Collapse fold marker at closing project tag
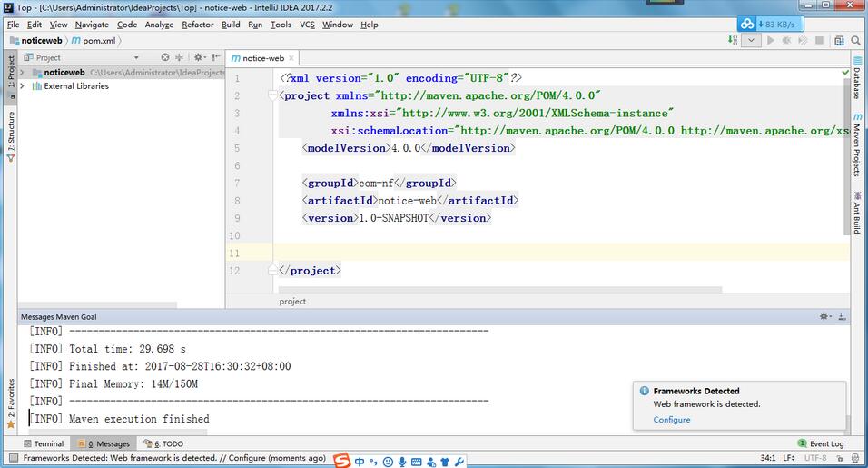 click(x=272, y=270)
